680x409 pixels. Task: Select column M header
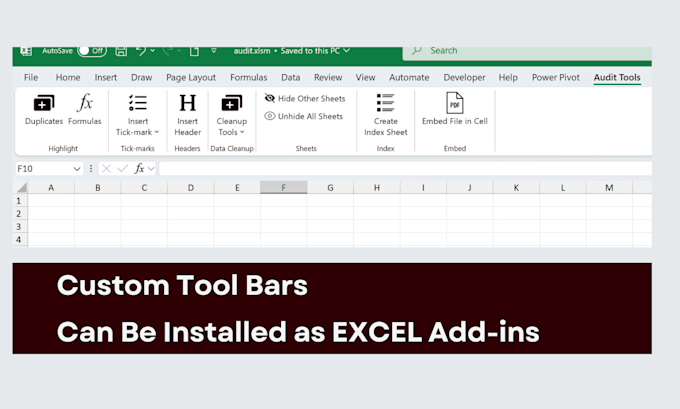(x=609, y=187)
